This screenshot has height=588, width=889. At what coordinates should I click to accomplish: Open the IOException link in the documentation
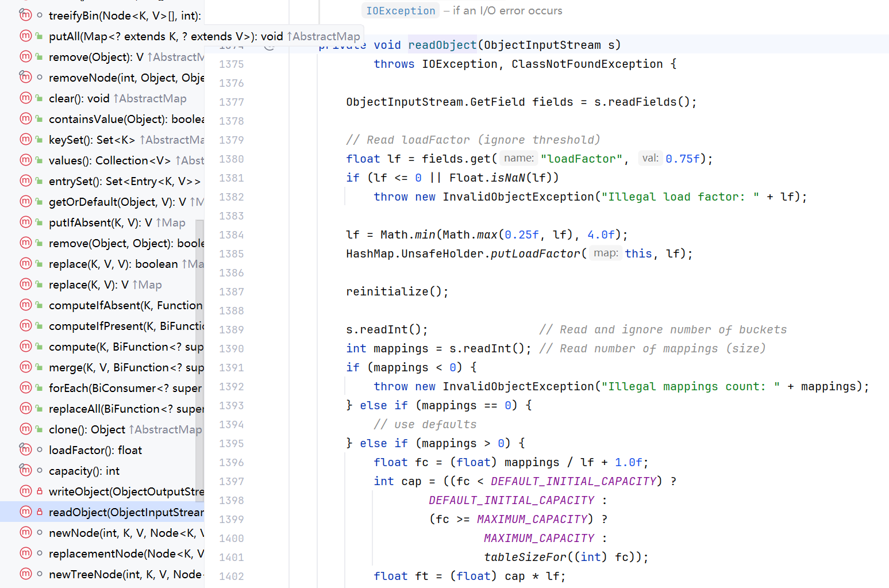[401, 11]
